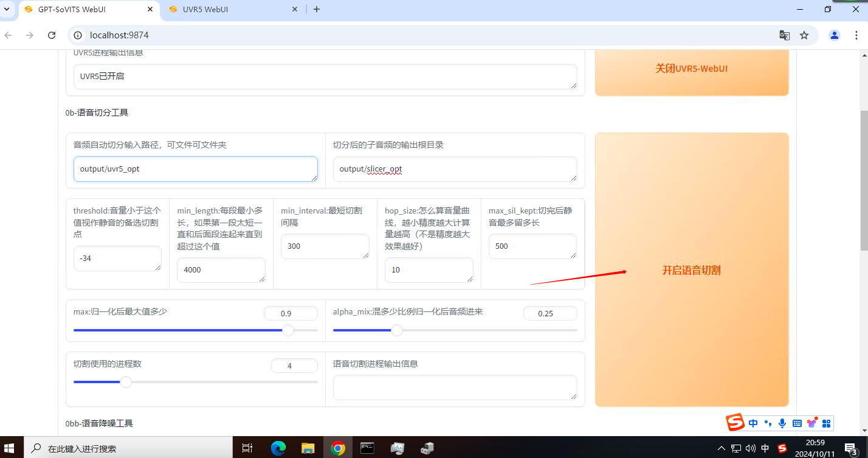Image resolution: width=868 pixels, height=458 pixels.
Task: Click the 开启语音切割 button
Action: click(x=691, y=270)
